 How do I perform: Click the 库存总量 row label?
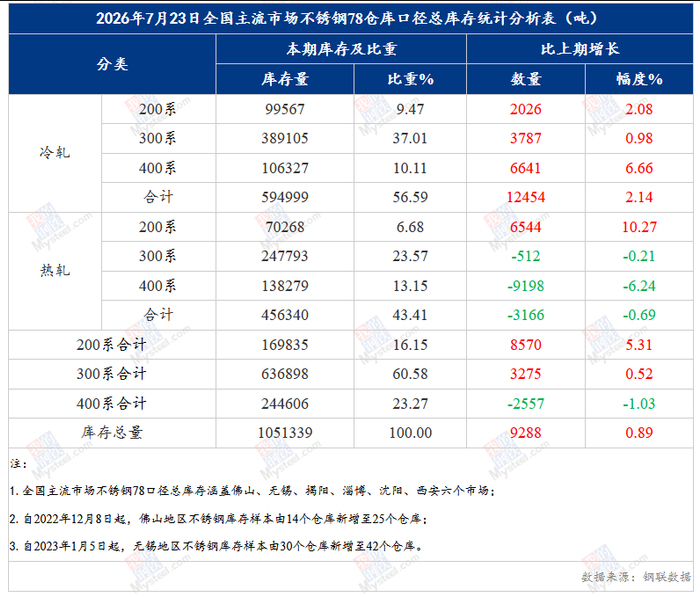click(112, 433)
